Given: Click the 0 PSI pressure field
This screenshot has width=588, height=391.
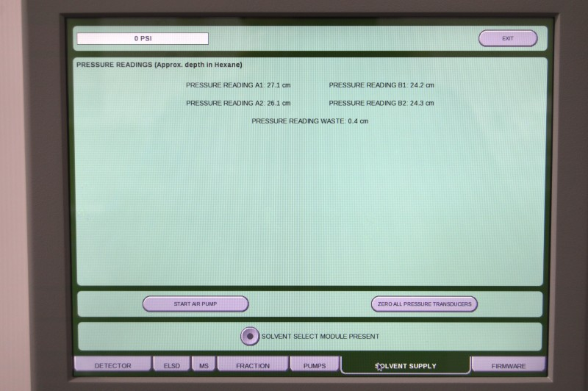Looking at the screenshot, I should tap(143, 38).
